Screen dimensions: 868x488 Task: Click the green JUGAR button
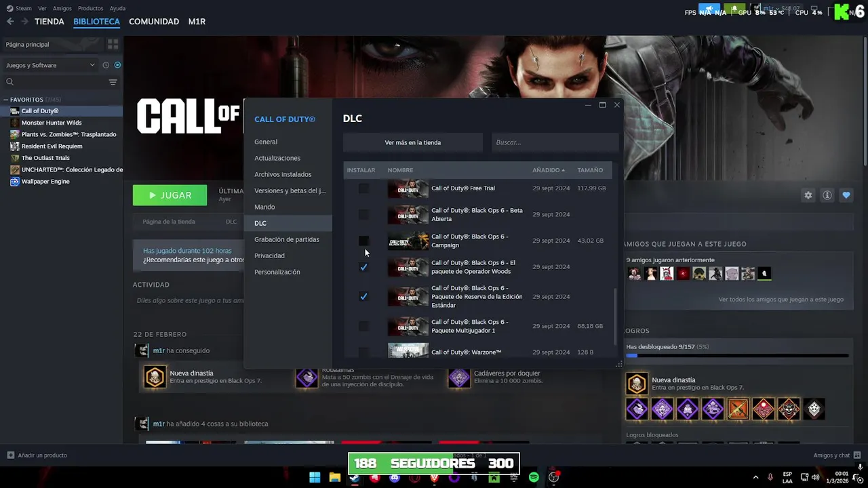tap(170, 195)
